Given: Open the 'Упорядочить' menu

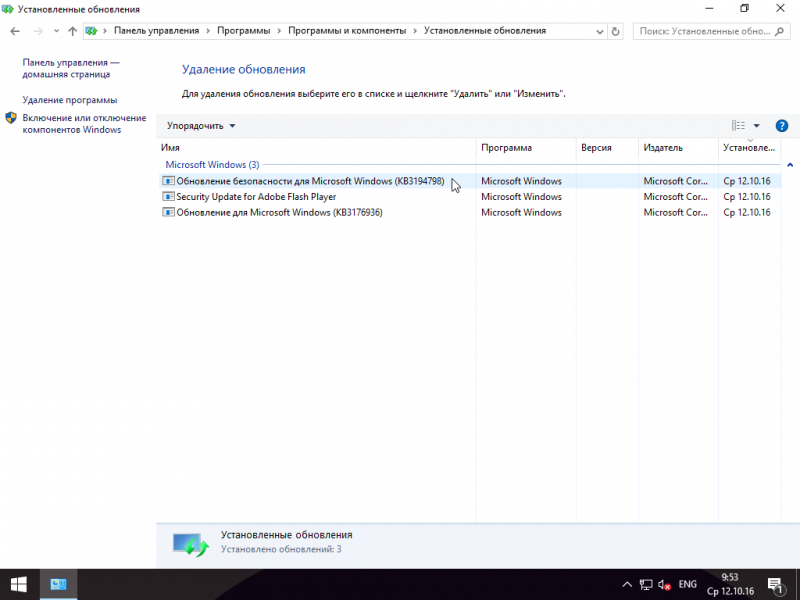Looking at the screenshot, I should (x=201, y=126).
